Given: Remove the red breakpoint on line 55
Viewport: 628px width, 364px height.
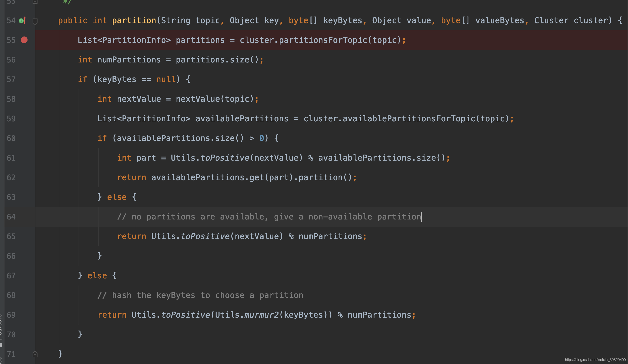Looking at the screenshot, I should coord(24,40).
